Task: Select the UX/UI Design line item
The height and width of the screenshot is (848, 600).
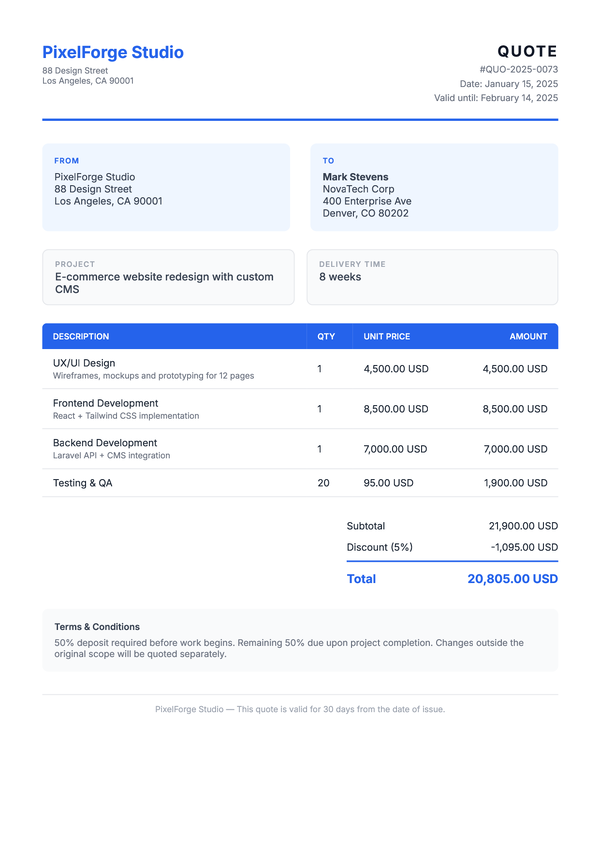Action: (x=84, y=363)
